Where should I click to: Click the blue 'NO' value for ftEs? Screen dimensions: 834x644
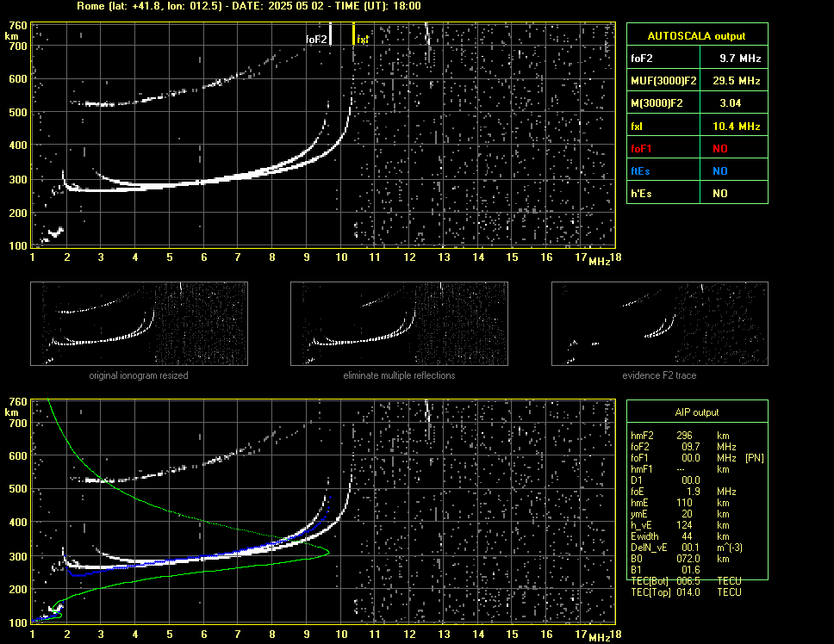click(x=720, y=171)
